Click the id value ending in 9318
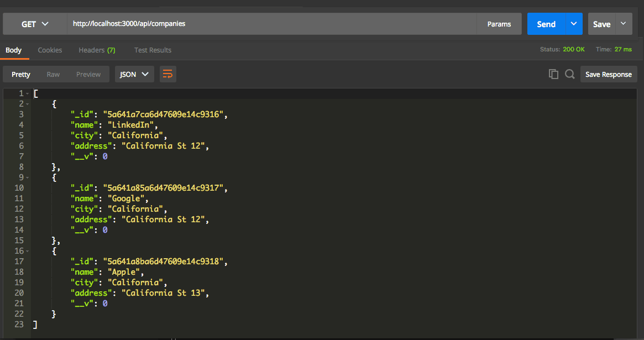644x340 pixels. (163, 261)
